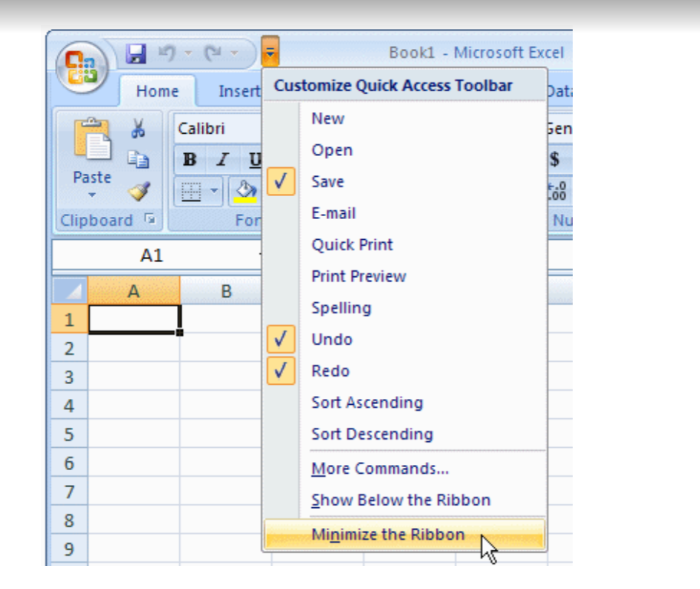
Task: Expand the Borders dropdown arrow
Action: (x=215, y=192)
